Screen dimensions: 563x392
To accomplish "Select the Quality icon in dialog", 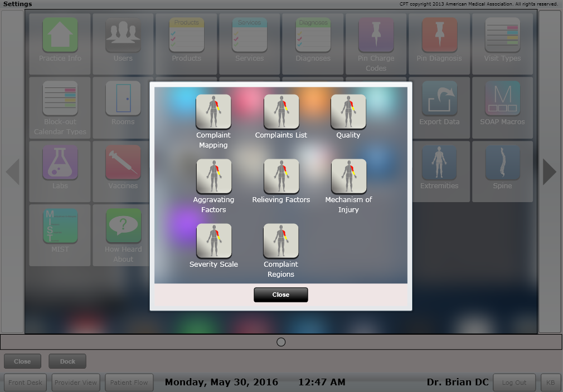I will pyautogui.click(x=348, y=112).
